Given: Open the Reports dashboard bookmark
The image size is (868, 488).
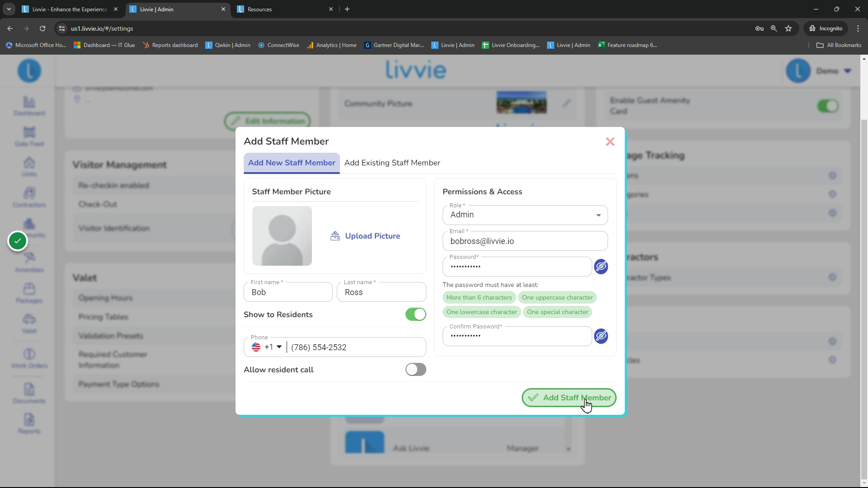Looking at the screenshot, I should click(x=170, y=45).
